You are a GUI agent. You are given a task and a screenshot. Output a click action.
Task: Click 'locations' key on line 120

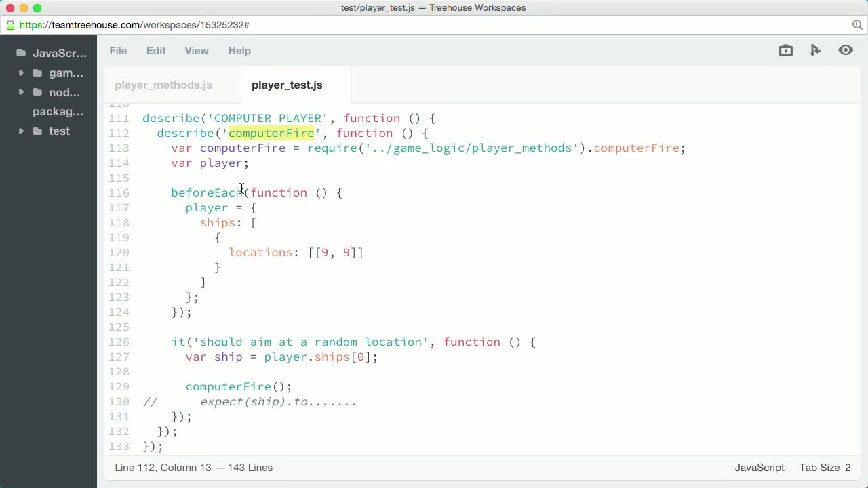[260, 253]
